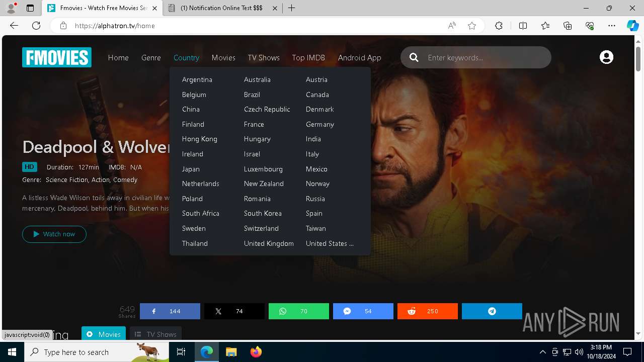The image size is (644, 362).
Task: Share via the Messenger button
Action: click(363, 311)
